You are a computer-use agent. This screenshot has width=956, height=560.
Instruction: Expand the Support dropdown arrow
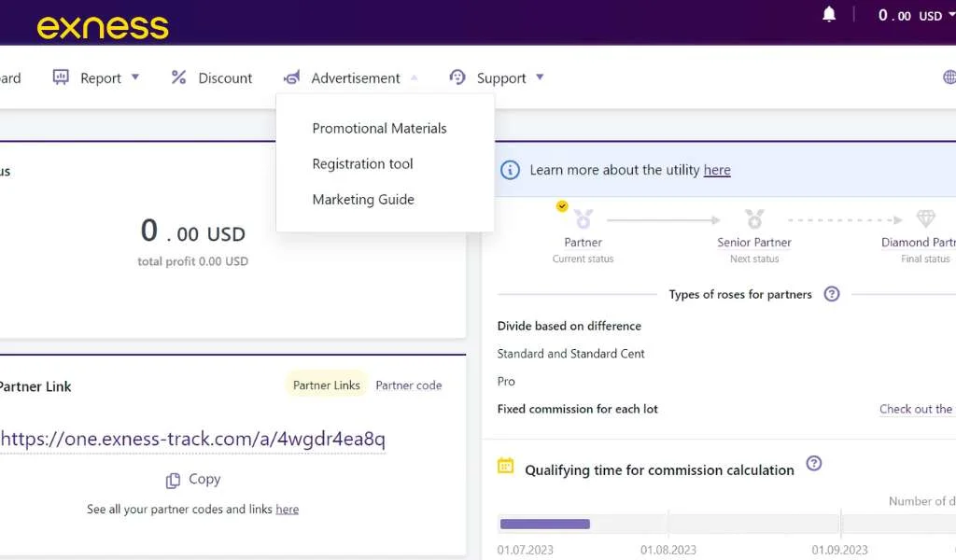pos(540,77)
